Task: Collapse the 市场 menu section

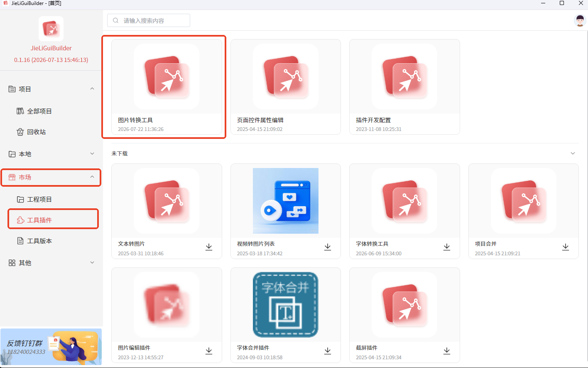Action: (x=92, y=177)
